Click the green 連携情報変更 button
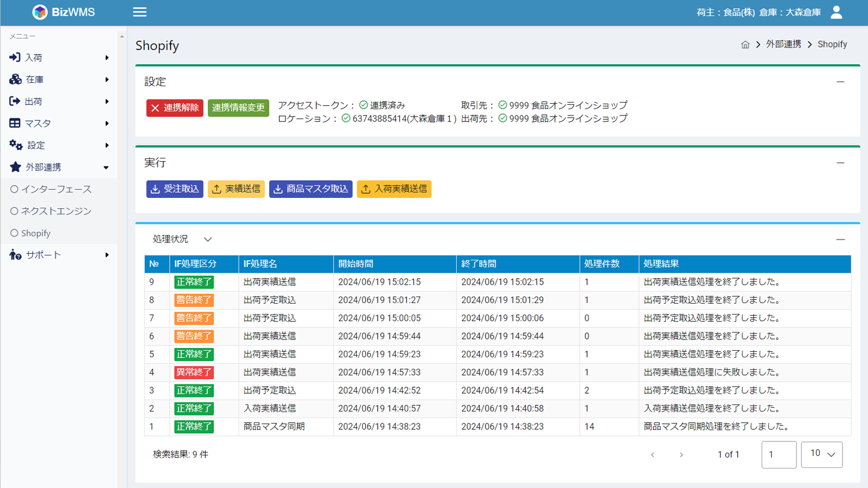868x488 pixels. point(238,108)
